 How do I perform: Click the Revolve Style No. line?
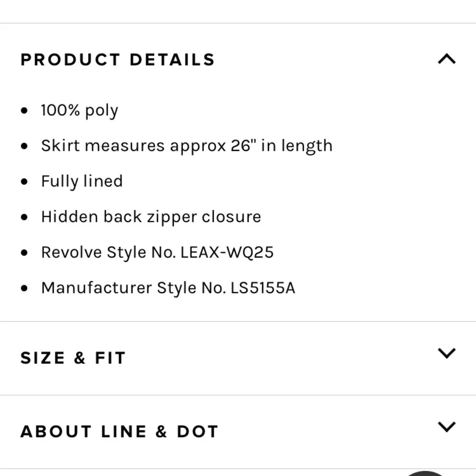click(x=157, y=252)
